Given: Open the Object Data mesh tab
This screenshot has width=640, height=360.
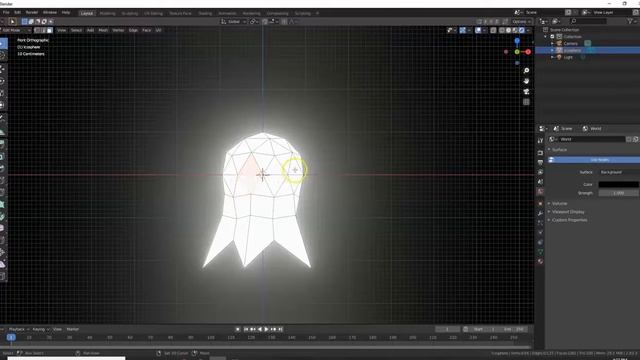Looking at the screenshot, I should [x=540, y=252].
